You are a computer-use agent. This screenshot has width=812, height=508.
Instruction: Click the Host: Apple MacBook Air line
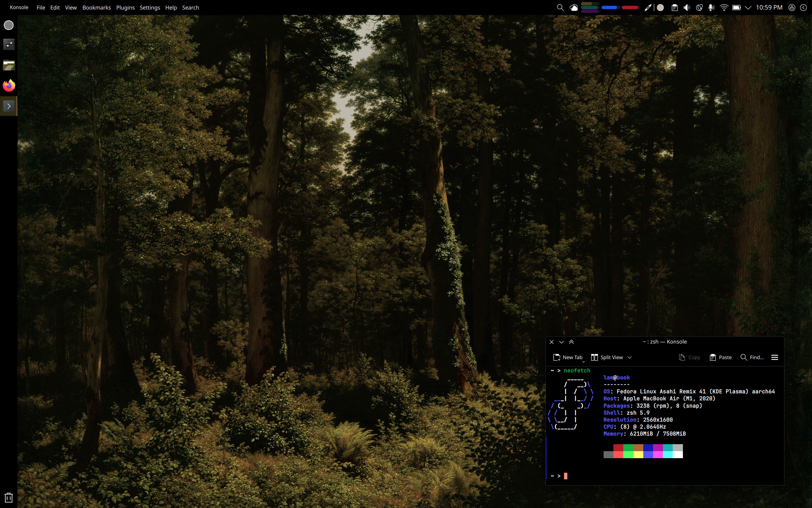click(659, 398)
